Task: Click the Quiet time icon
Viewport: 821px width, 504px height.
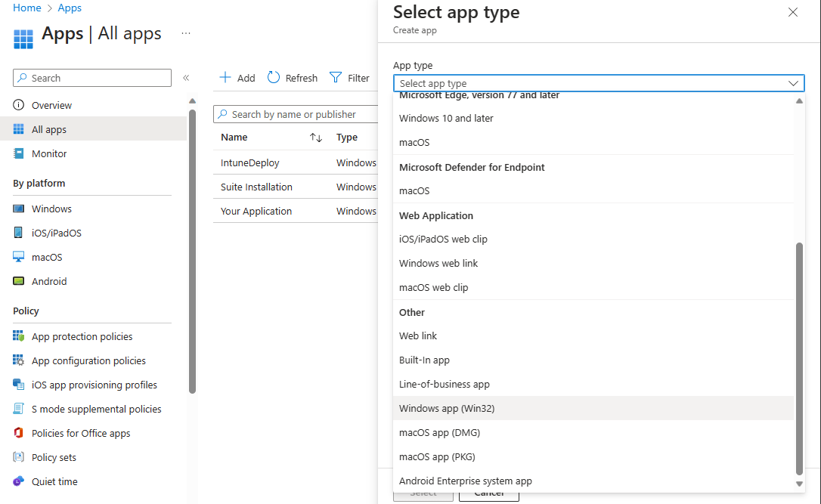Action: click(18, 481)
